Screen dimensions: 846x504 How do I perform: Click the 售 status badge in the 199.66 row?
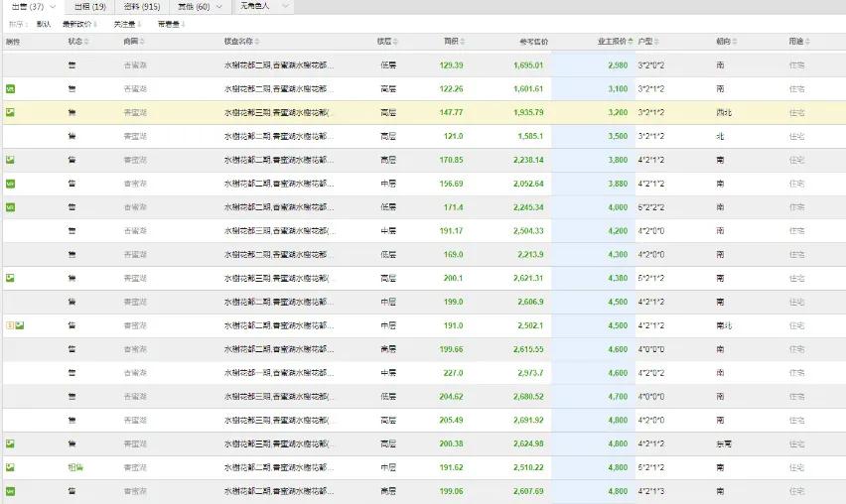tap(71, 349)
